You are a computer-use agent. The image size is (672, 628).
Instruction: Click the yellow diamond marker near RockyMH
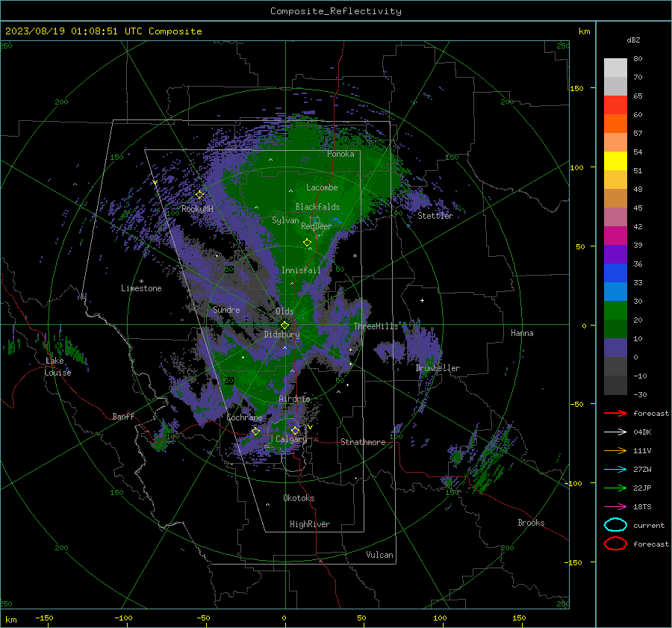[x=199, y=195]
